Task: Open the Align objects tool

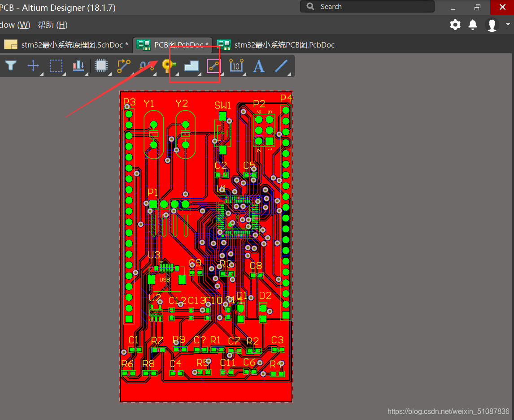Action: tap(78, 66)
